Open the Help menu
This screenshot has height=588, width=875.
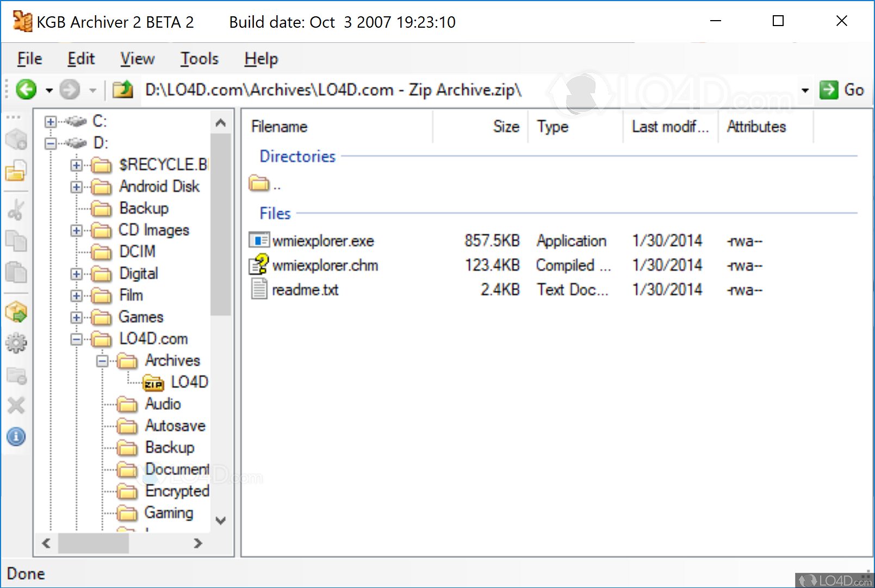pos(261,59)
